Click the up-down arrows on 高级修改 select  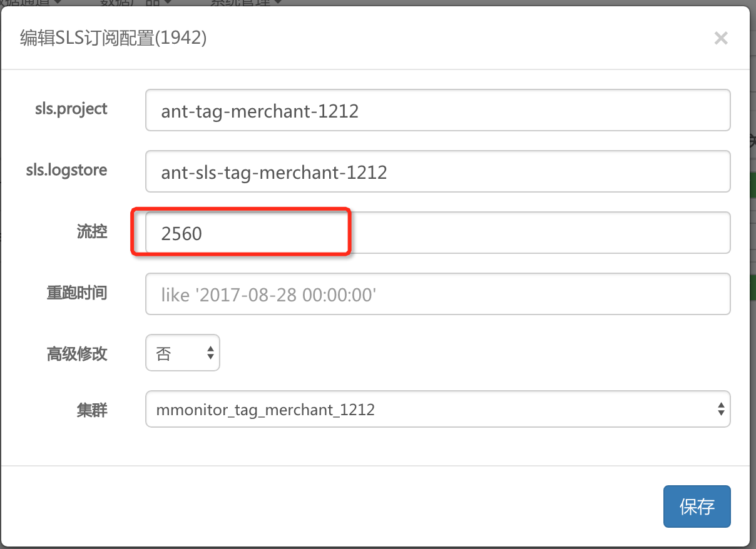pos(210,354)
